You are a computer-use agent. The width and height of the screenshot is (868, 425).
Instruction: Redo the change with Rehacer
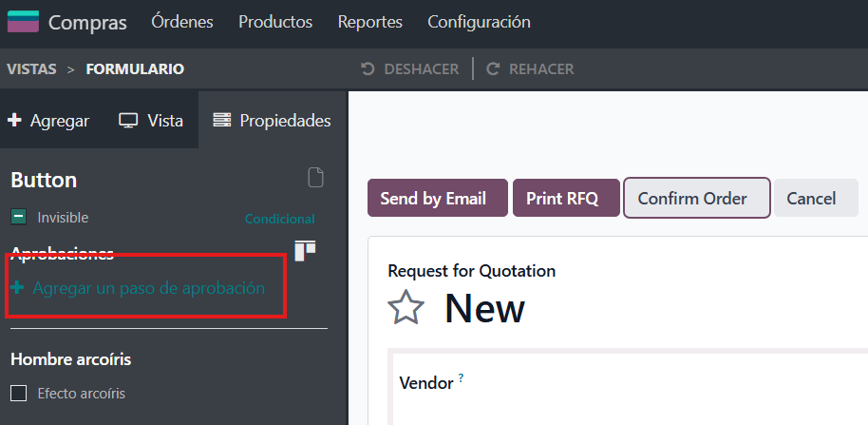(x=530, y=69)
